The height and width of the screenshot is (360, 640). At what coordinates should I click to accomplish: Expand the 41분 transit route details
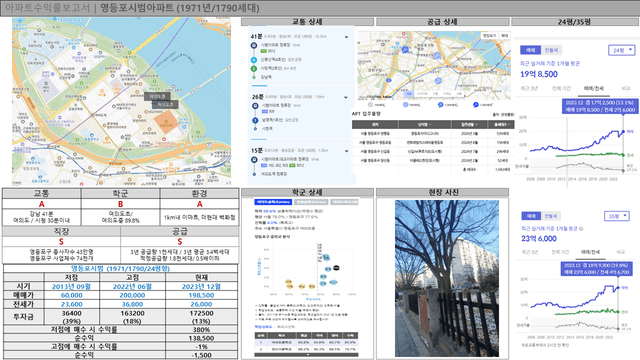(346, 37)
